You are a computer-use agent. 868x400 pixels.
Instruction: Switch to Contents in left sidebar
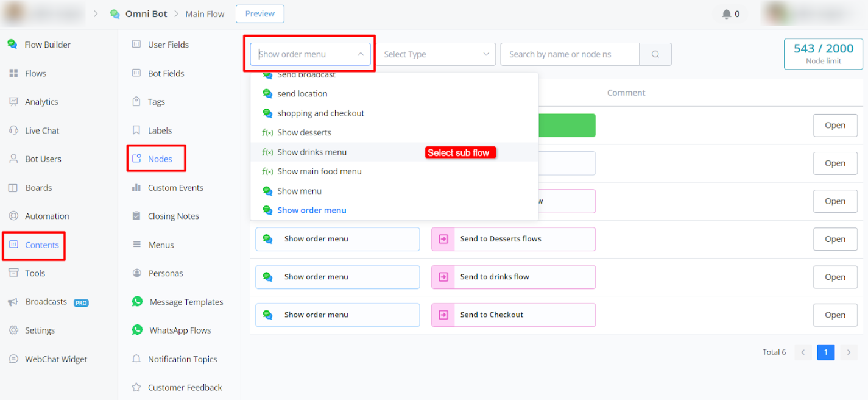(x=41, y=245)
